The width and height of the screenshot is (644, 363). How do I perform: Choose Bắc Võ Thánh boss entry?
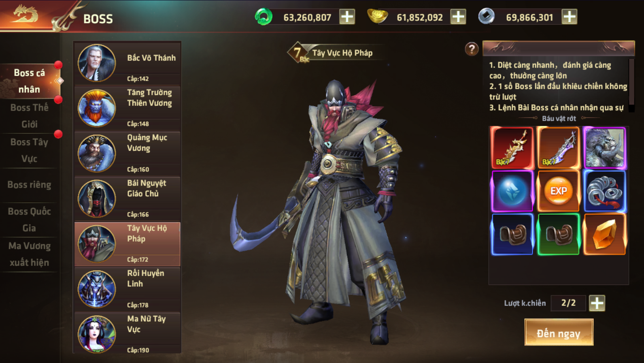(128, 63)
